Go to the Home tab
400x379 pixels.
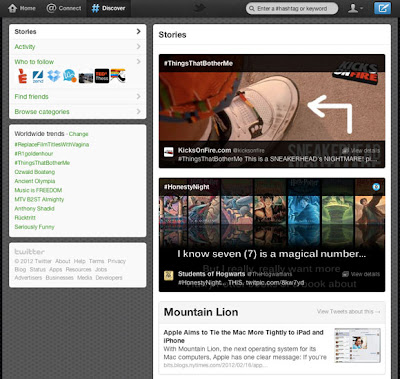(x=22, y=8)
